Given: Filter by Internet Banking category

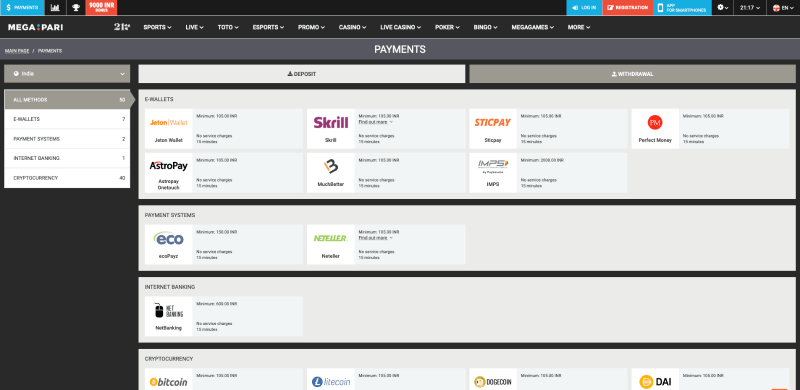Looking at the screenshot, I should (x=67, y=158).
